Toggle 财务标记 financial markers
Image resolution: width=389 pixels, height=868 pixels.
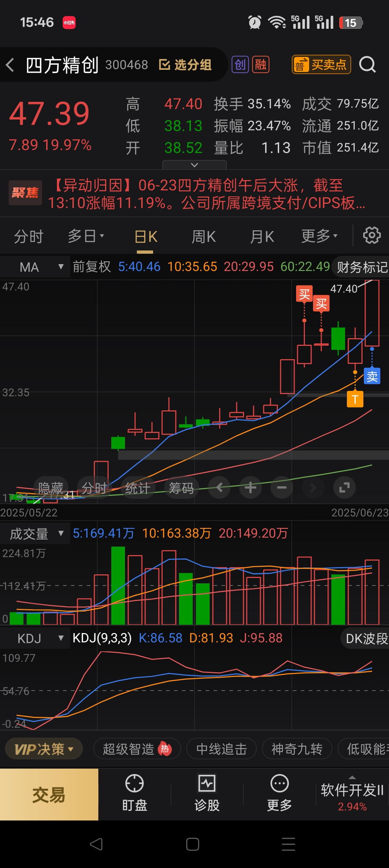click(x=361, y=267)
